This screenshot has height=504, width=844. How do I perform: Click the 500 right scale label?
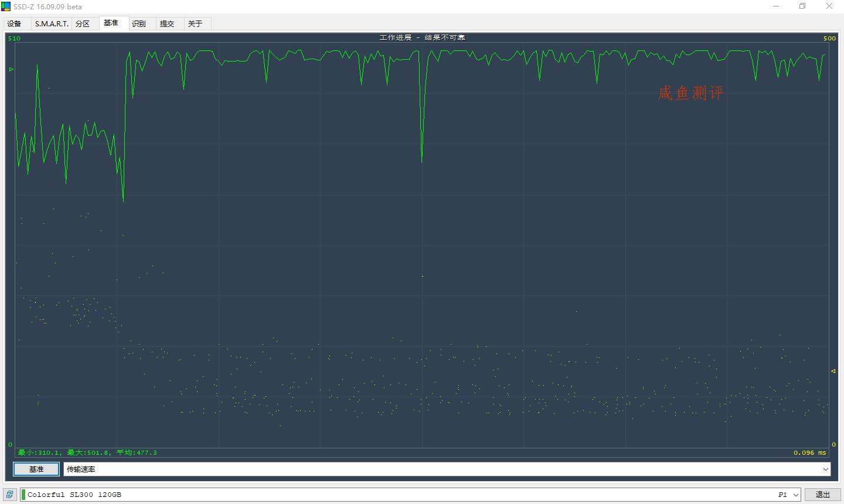click(x=829, y=39)
